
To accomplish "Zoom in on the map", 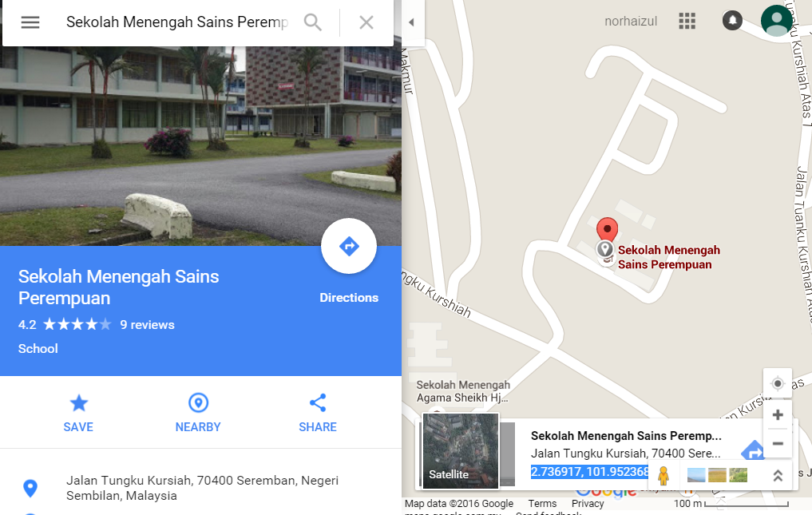I will (778, 414).
